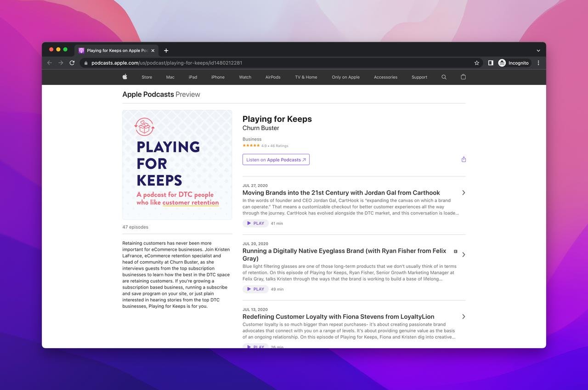Open the shopping bag icon
This screenshot has height=390, width=588.
pos(463,77)
